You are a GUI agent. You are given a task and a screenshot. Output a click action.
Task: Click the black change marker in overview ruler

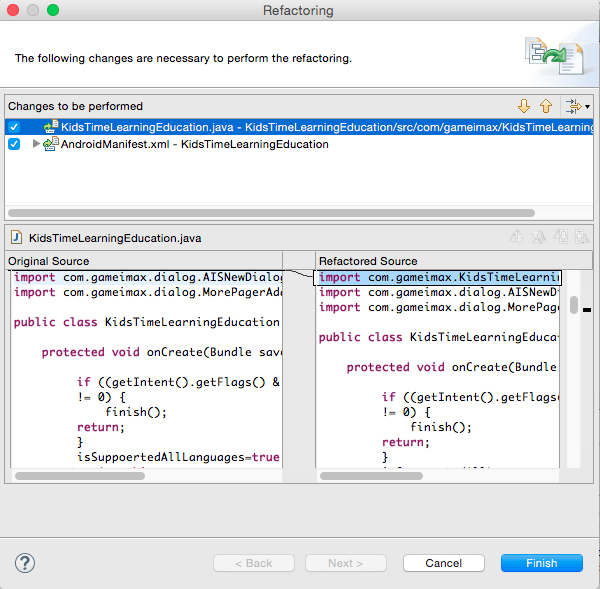587,310
